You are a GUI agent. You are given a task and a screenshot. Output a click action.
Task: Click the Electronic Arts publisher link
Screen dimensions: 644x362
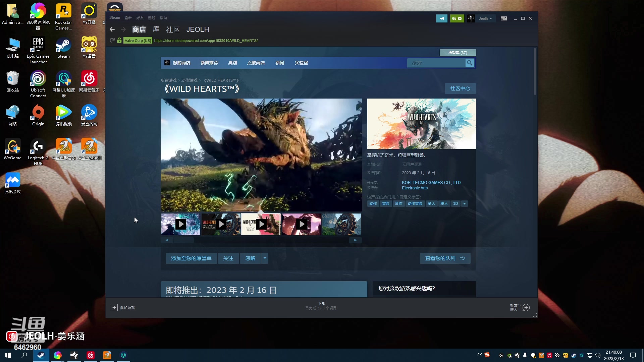[415, 188]
